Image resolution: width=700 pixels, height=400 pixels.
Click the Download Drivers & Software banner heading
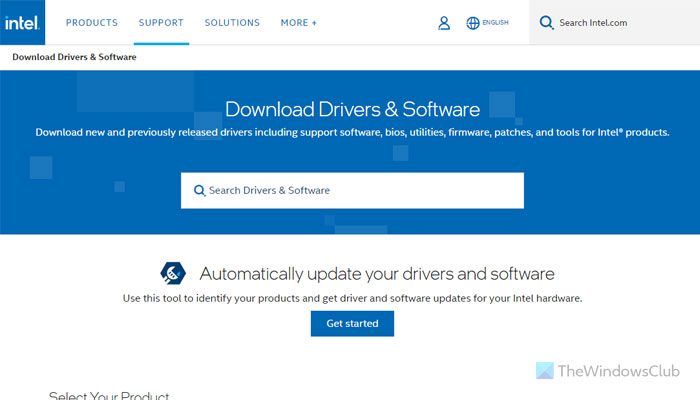[352, 109]
